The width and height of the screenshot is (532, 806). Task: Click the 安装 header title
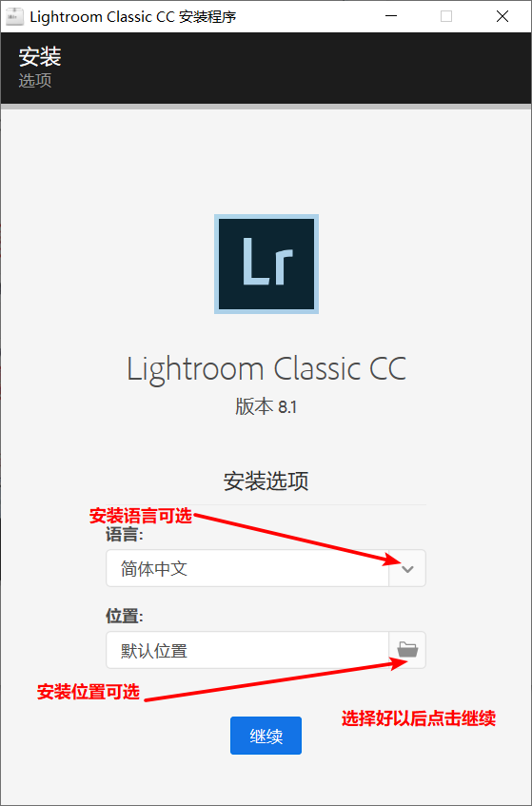click(40, 56)
